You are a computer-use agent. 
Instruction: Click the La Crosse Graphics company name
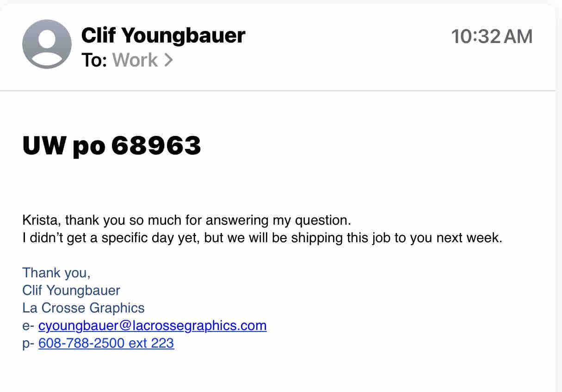click(x=83, y=308)
